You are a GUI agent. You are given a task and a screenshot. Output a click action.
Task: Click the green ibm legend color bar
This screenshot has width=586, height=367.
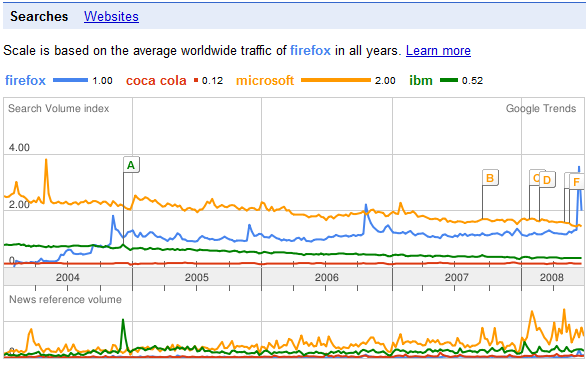[448, 80]
